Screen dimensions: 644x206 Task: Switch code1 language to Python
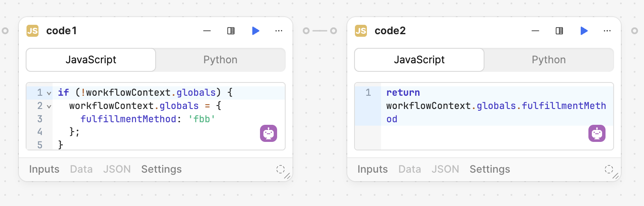pos(220,60)
